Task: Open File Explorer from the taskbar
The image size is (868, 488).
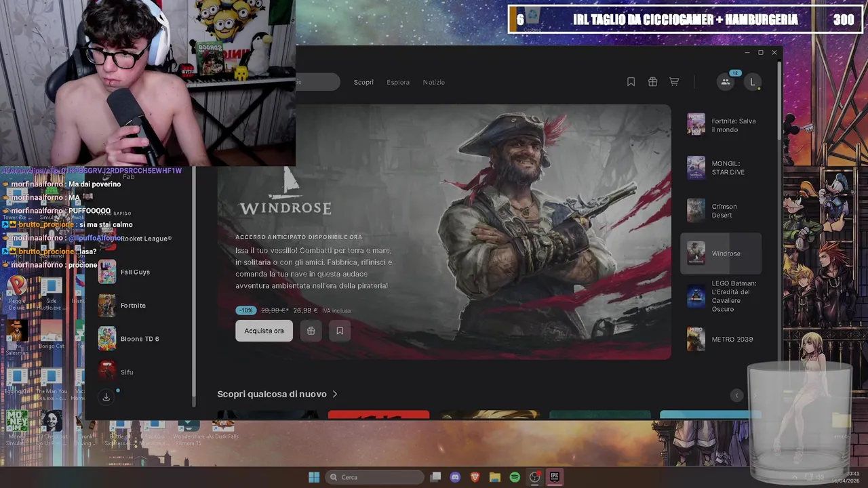Action: pos(495,477)
